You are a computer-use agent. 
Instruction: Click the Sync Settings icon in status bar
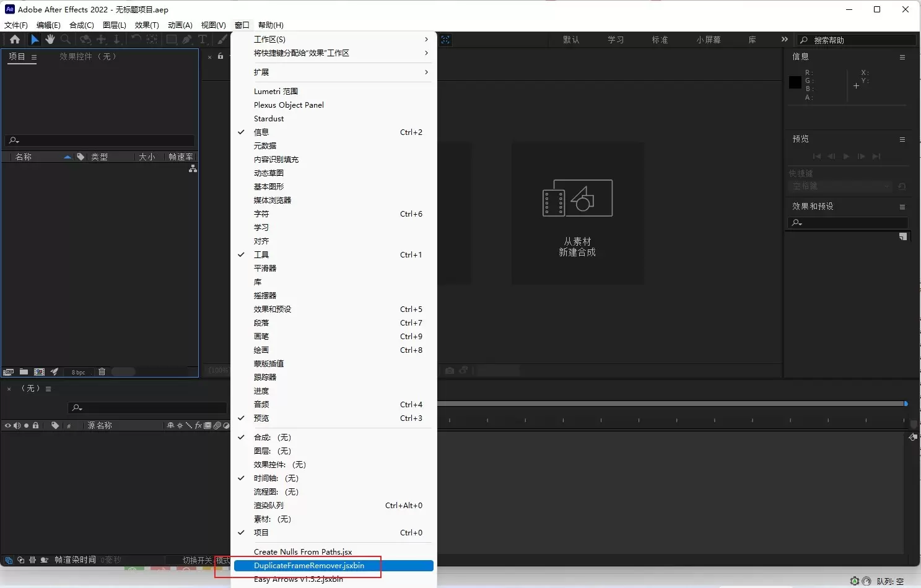coord(855,581)
